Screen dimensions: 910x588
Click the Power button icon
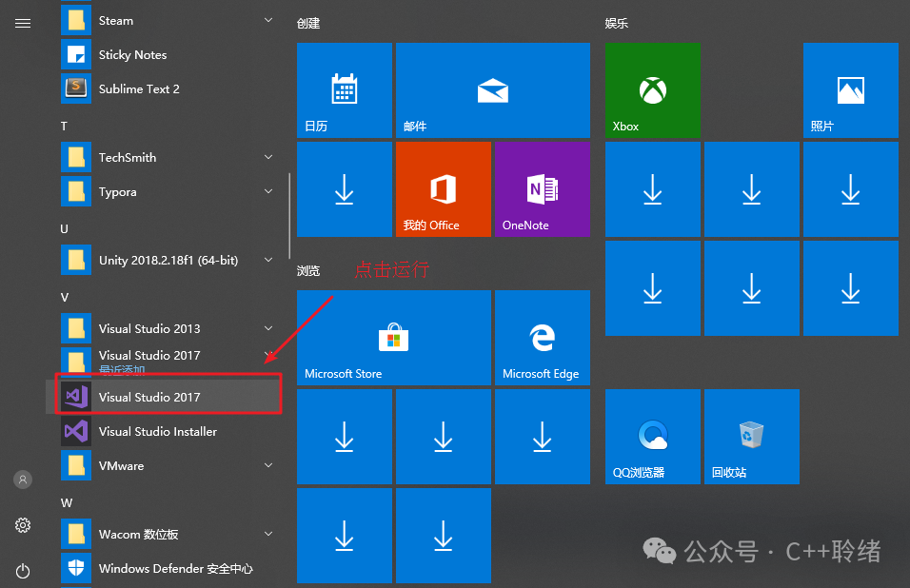[23, 571]
